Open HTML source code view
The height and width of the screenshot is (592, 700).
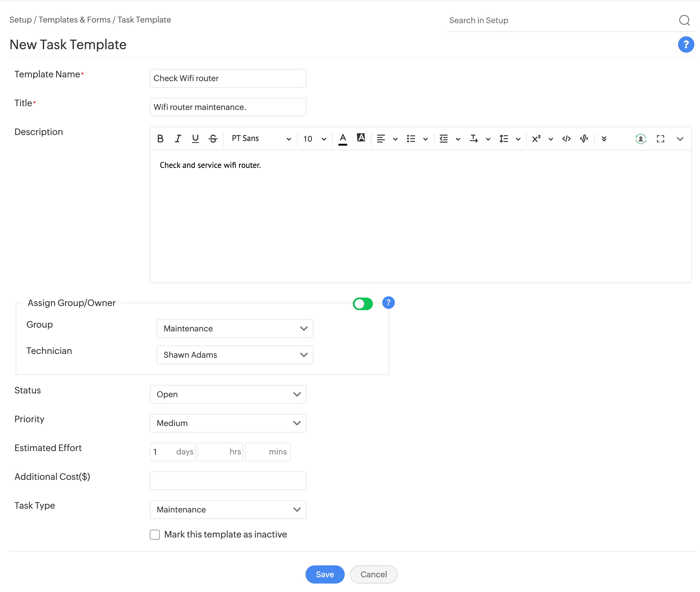pyautogui.click(x=567, y=138)
